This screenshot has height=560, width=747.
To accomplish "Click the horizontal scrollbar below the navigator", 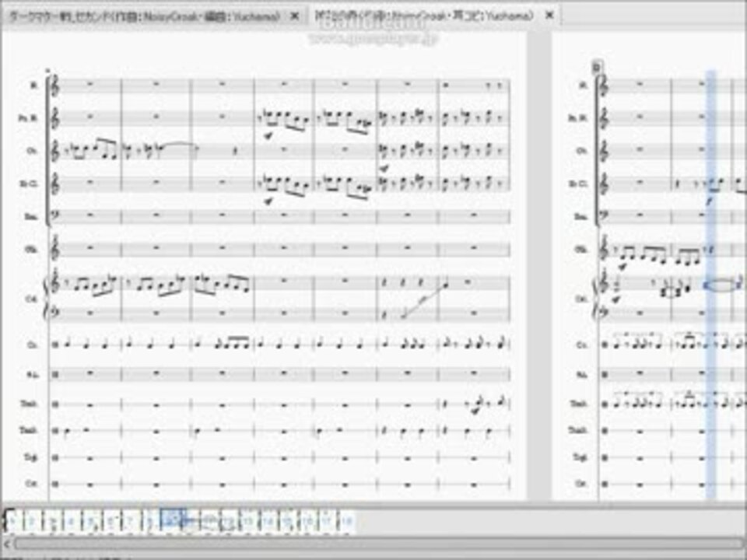I will tap(379, 544).
